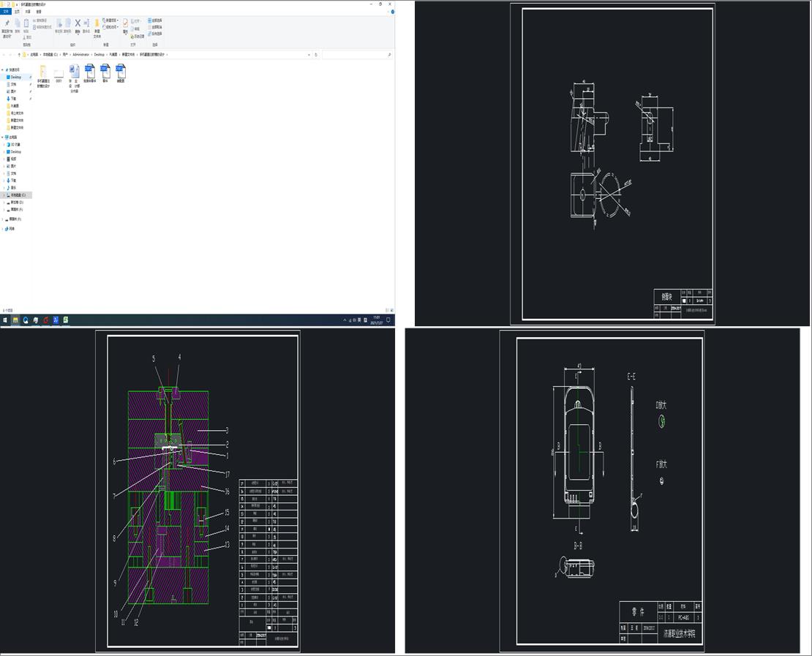Click the History icon in the ribbon
This screenshot has height=656, width=812.
[138, 37]
